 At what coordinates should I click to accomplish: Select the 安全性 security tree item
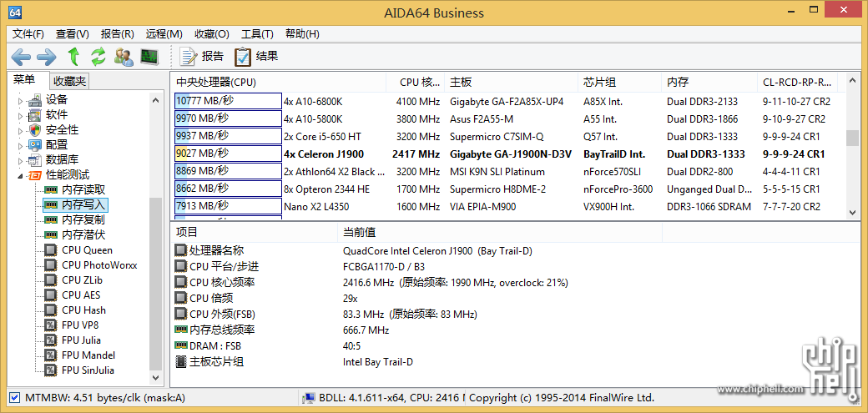62,130
